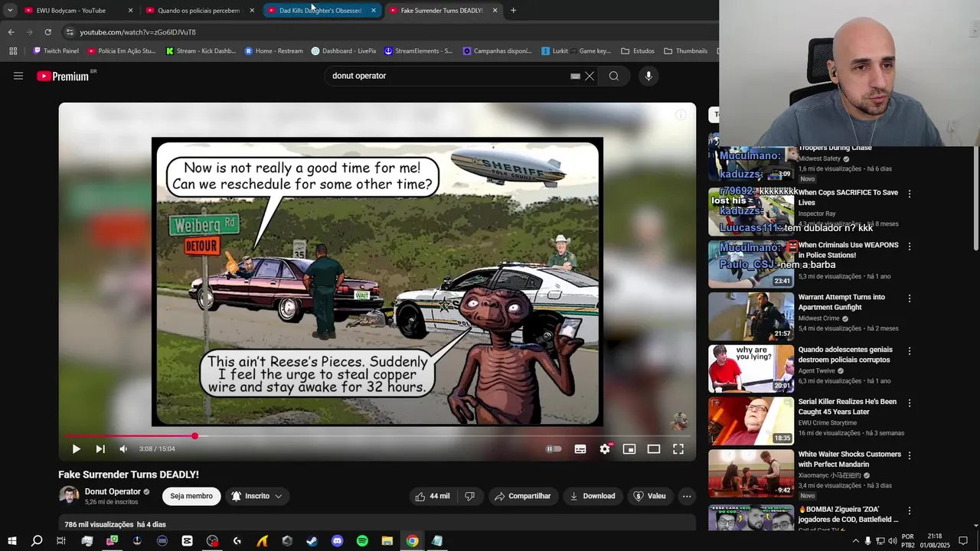Screen dimensions: 980x551
Task: Open Windows notification center icon
Action: pos(963,541)
